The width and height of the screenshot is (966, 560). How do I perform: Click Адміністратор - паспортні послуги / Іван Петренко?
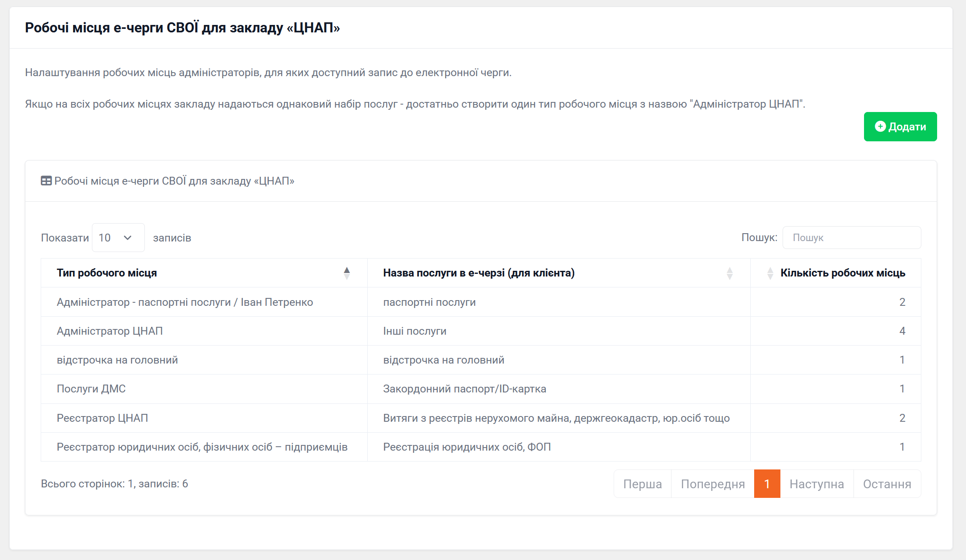click(x=185, y=302)
